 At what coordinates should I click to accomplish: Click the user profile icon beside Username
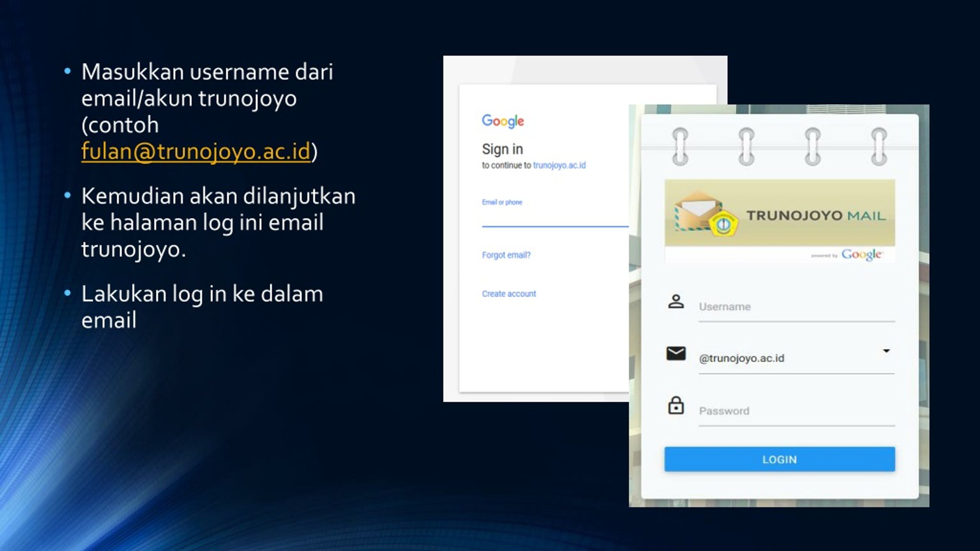[676, 302]
